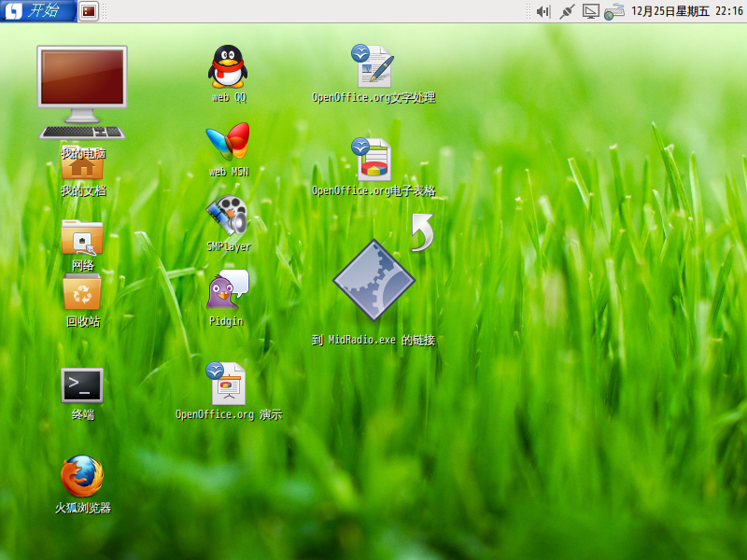Click the network connection tray icon
This screenshot has height=560, width=747.
click(x=614, y=11)
